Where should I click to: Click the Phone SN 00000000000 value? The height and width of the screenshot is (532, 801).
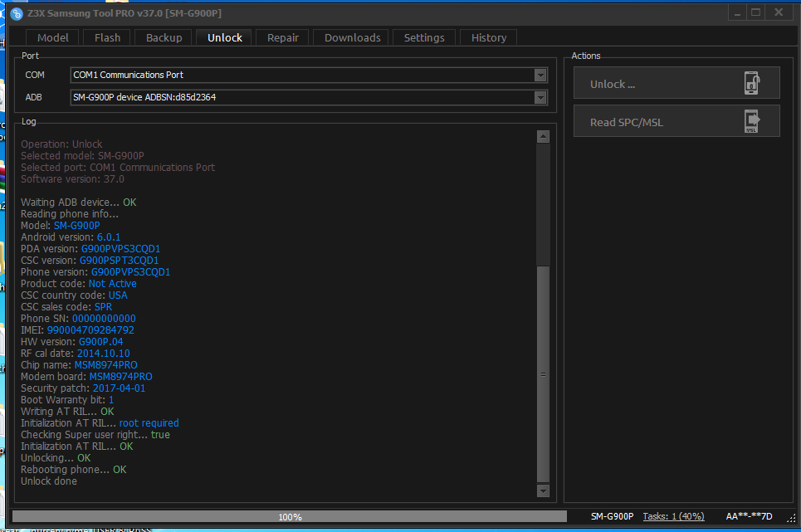104,319
